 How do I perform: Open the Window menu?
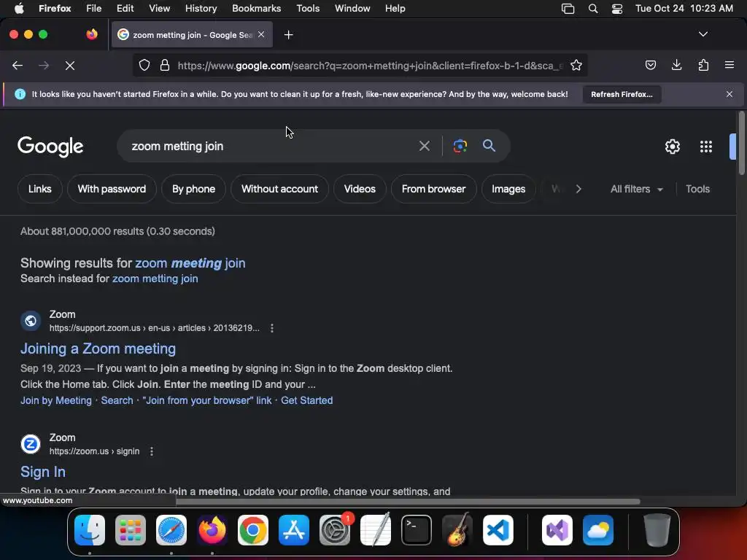coord(352,9)
